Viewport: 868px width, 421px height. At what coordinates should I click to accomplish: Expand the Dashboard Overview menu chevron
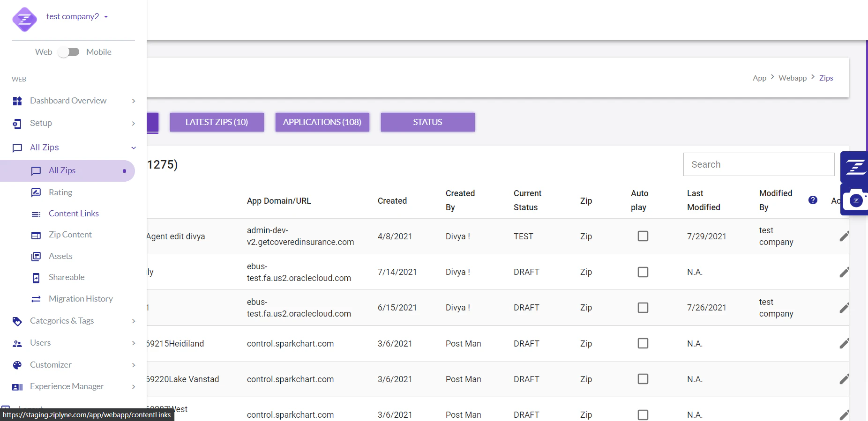point(134,101)
